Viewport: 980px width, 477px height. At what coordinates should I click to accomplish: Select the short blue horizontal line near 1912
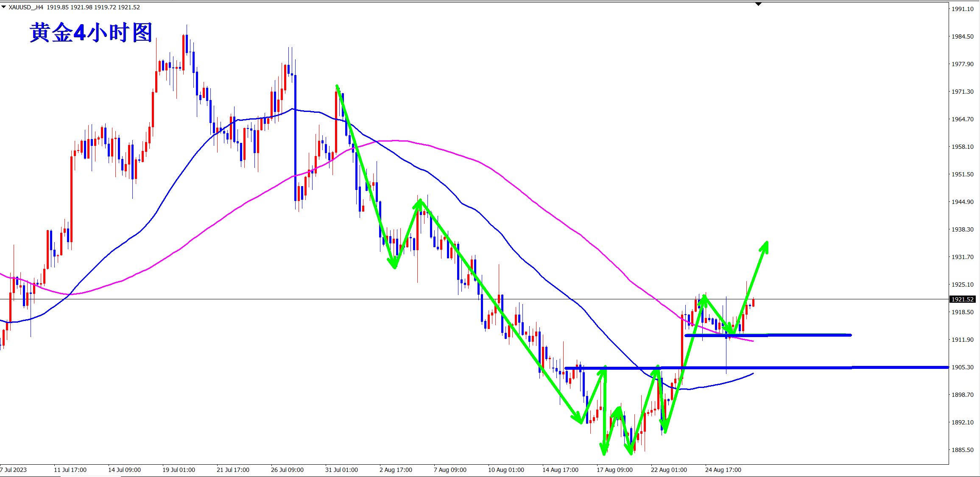pyautogui.click(x=806, y=335)
